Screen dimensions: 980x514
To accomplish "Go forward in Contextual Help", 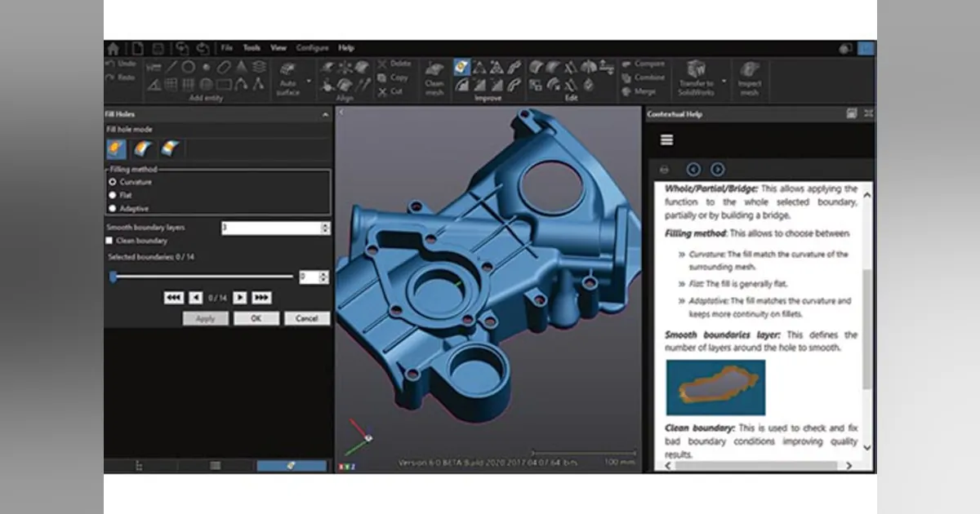I will (x=717, y=170).
